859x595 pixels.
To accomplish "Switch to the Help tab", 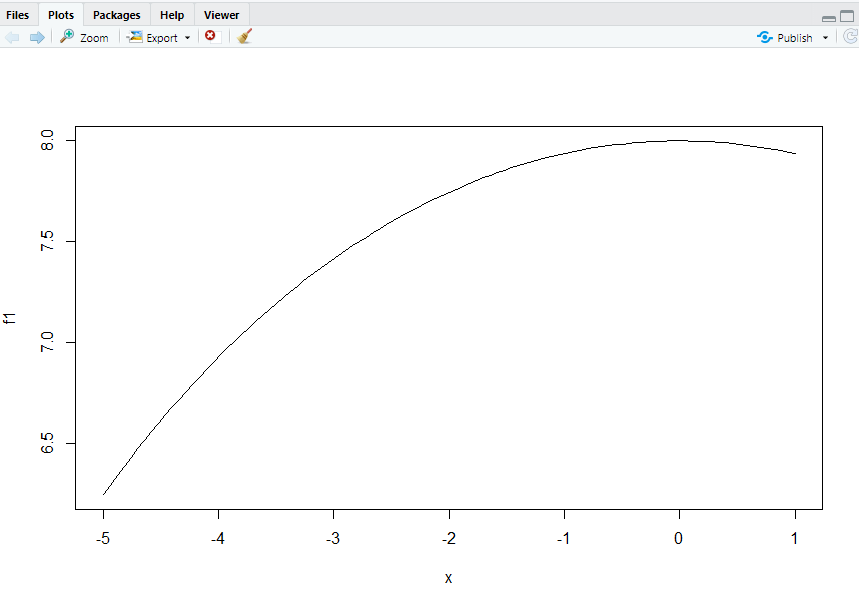I will point(172,15).
